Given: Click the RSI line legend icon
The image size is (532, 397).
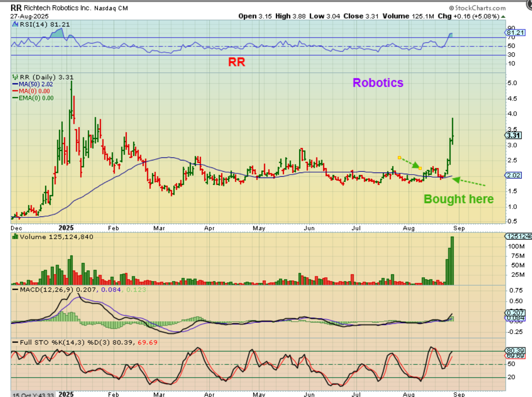Looking at the screenshot, I should (x=15, y=24).
